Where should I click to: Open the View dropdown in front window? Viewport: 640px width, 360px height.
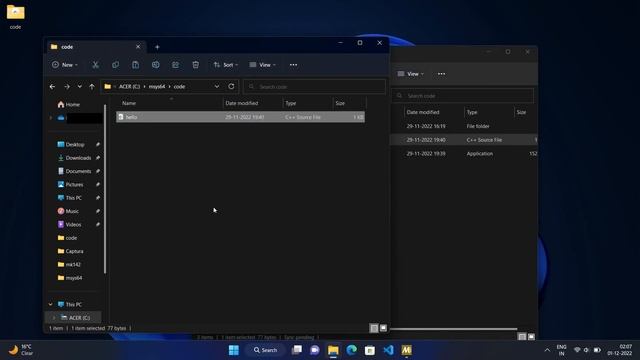tap(262, 65)
